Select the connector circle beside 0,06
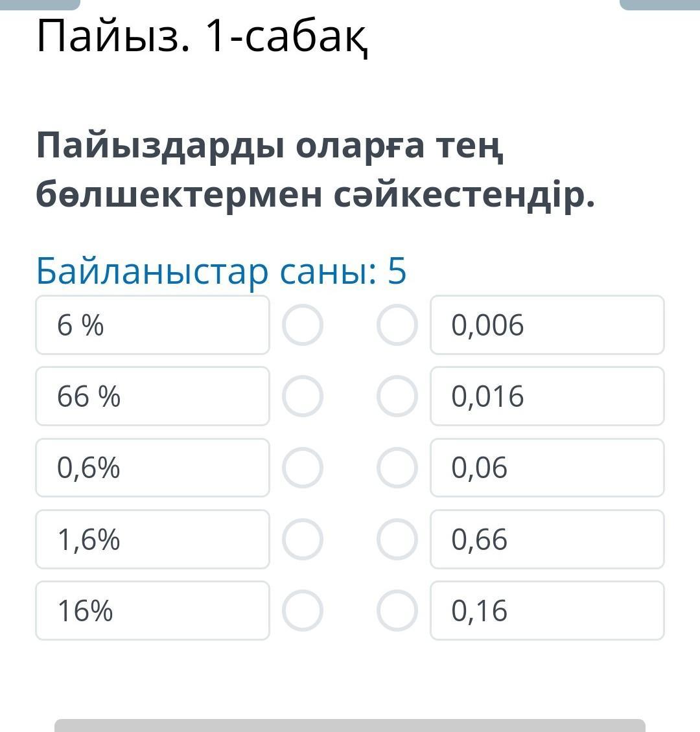Image resolution: width=700 pixels, height=732 pixels. pos(397,467)
